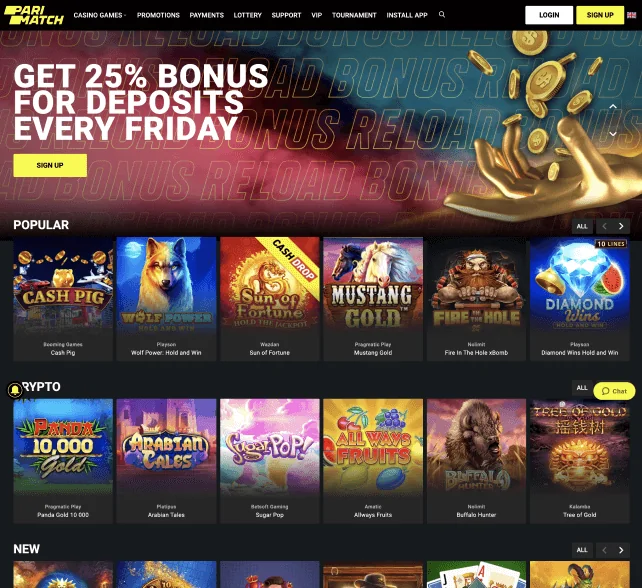Go back in Popular games carousel

605,226
